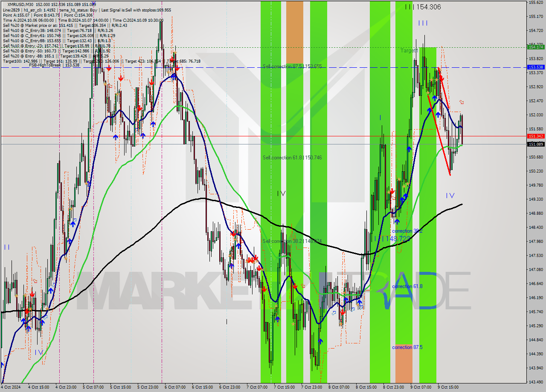546x392 pixels.
Task: Click the 149.330 price axis value
Action: [x=536, y=199]
